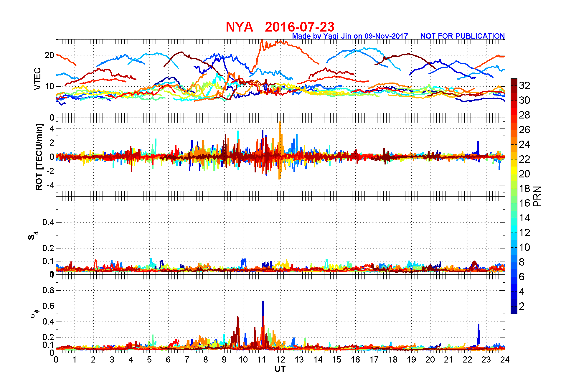Click VTEC y-axis tick 20
This screenshot has width=561, height=392.
(49, 55)
